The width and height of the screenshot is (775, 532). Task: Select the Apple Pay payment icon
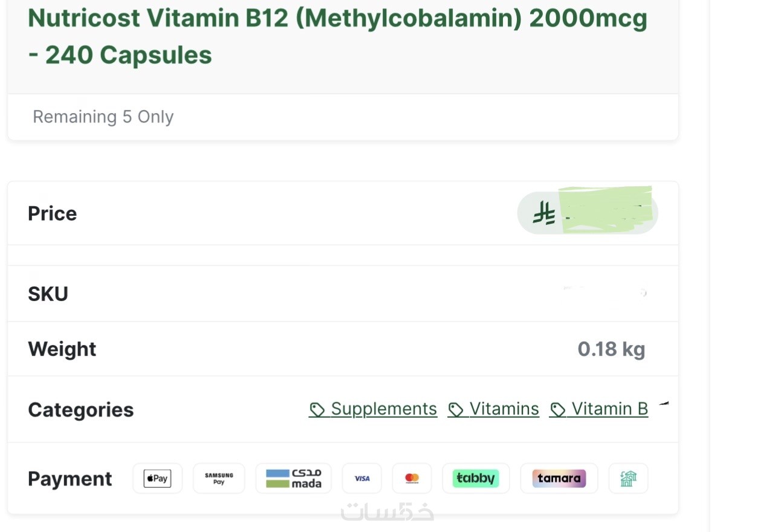(157, 479)
